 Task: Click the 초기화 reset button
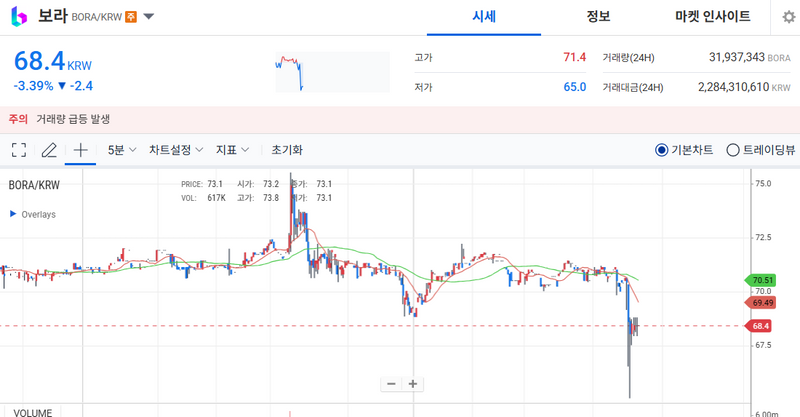tap(286, 150)
